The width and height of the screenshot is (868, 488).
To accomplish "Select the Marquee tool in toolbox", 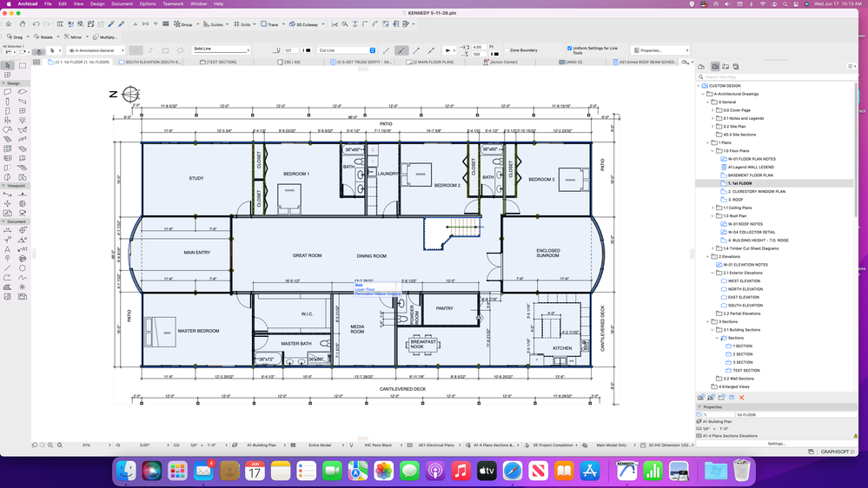I will point(22,65).
